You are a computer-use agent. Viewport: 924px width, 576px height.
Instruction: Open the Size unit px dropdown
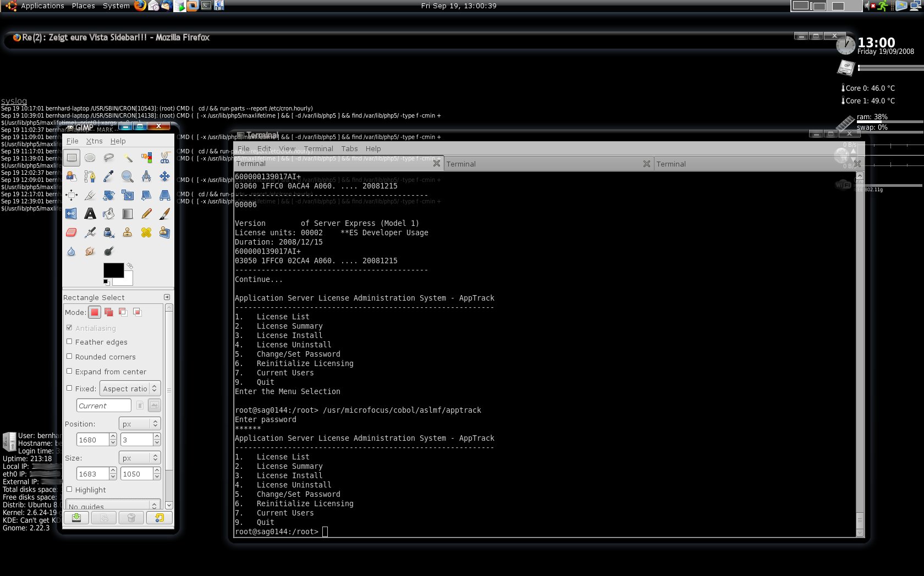(140, 458)
